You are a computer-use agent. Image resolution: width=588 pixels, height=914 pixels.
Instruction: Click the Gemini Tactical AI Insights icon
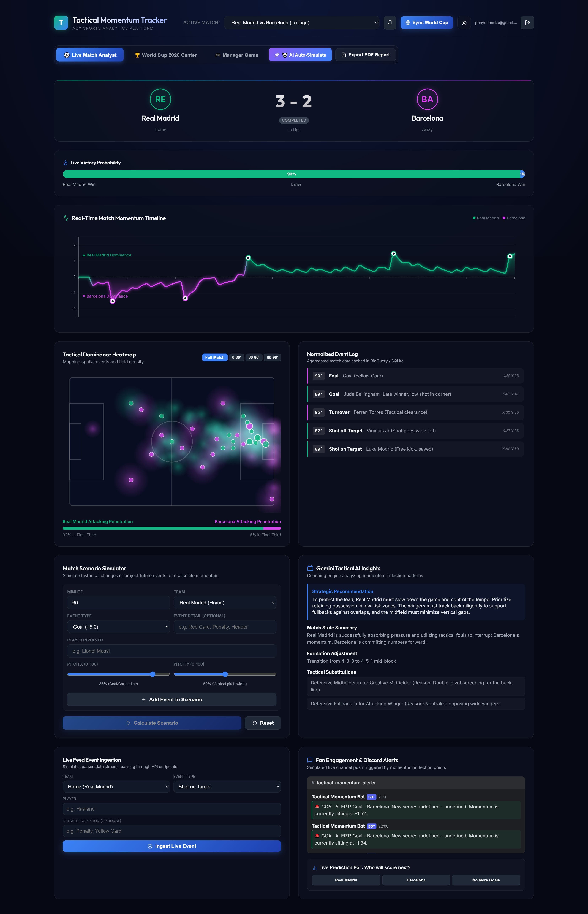(310, 568)
